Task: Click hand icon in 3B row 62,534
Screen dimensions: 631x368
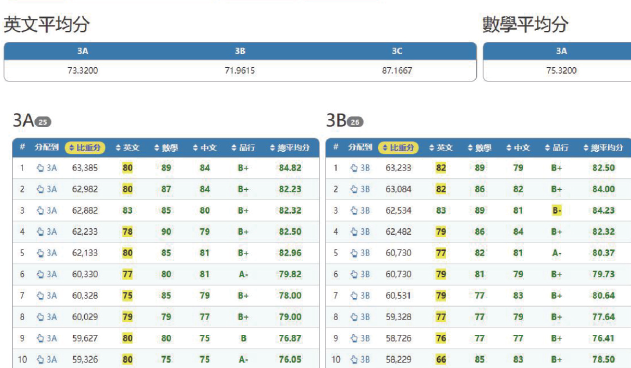Action: coord(354,211)
